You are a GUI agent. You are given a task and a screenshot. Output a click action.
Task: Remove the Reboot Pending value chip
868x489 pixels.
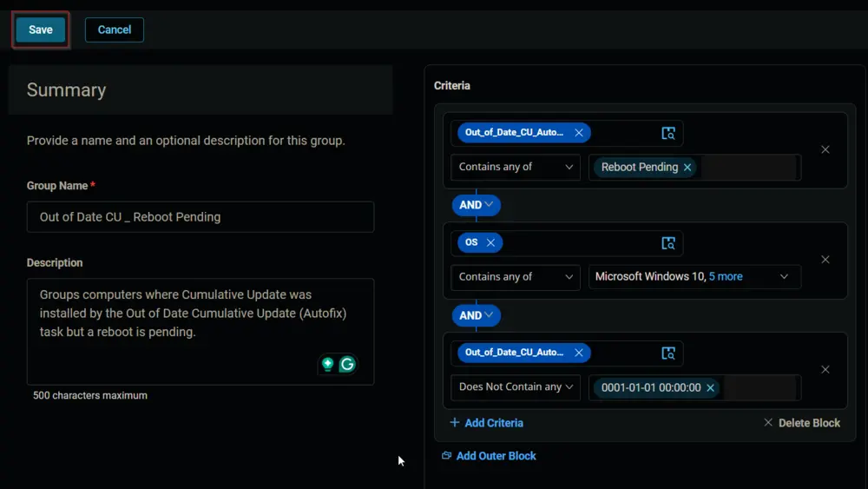687,168
